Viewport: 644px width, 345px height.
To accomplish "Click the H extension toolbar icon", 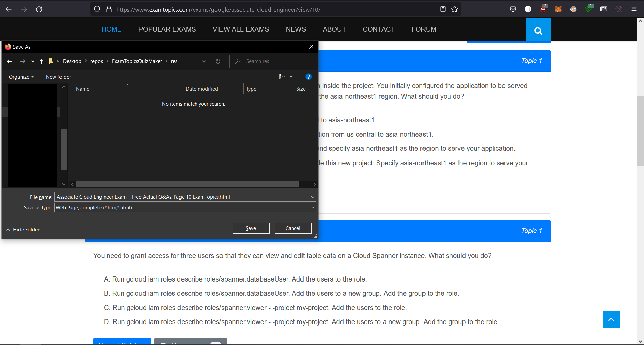I will (528, 9).
